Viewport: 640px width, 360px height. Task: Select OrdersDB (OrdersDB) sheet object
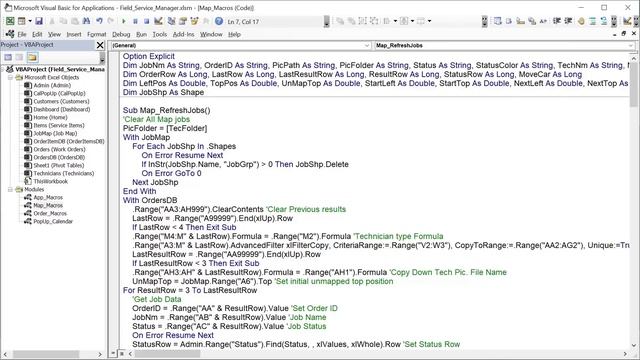[59, 157]
